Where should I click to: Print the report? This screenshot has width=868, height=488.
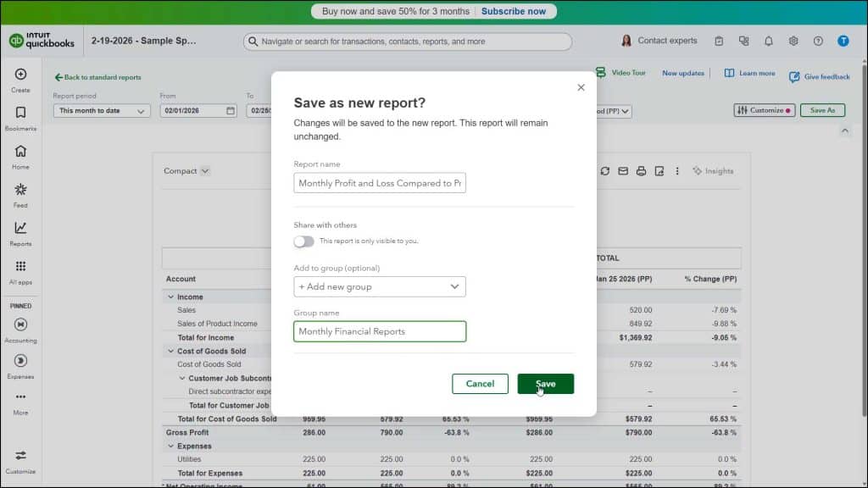tap(641, 170)
